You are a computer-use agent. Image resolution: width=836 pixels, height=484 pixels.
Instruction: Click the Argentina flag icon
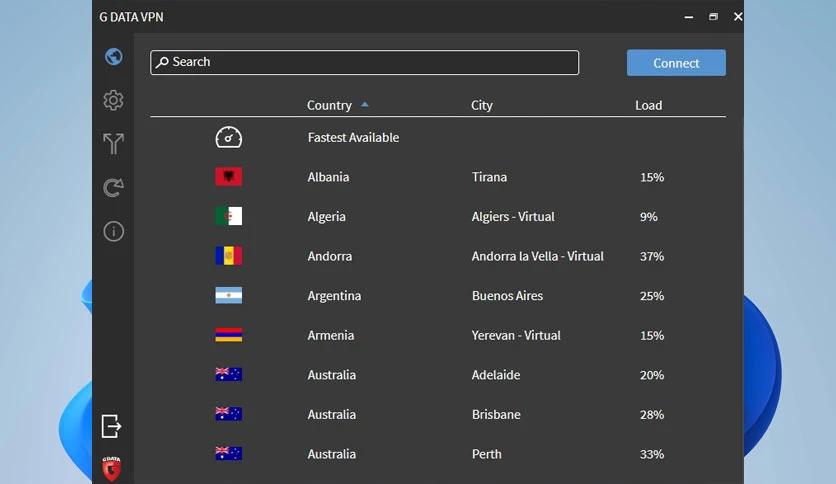click(229, 295)
